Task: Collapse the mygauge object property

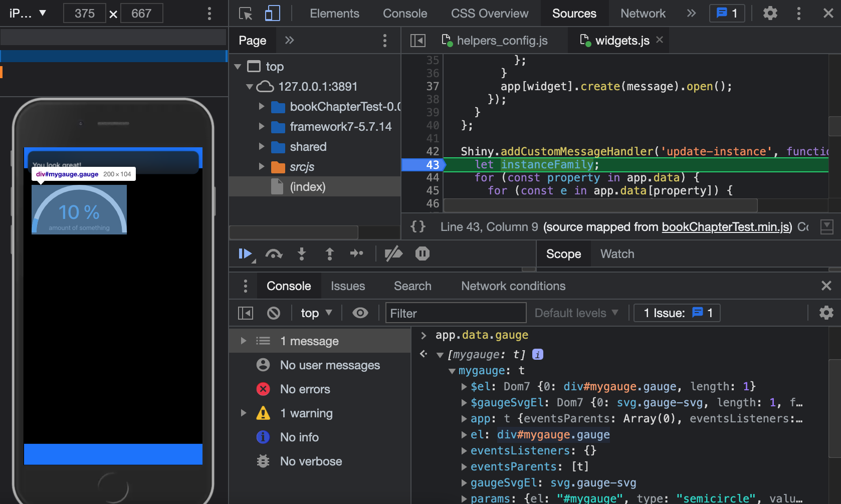Action: coord(452,371)
